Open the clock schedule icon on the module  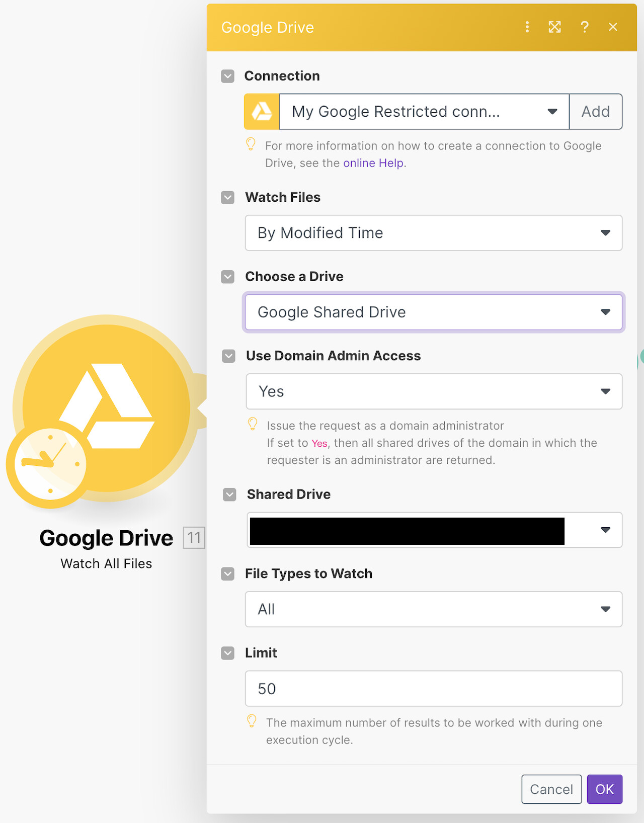pyautogui.click(x=50, y=464)
